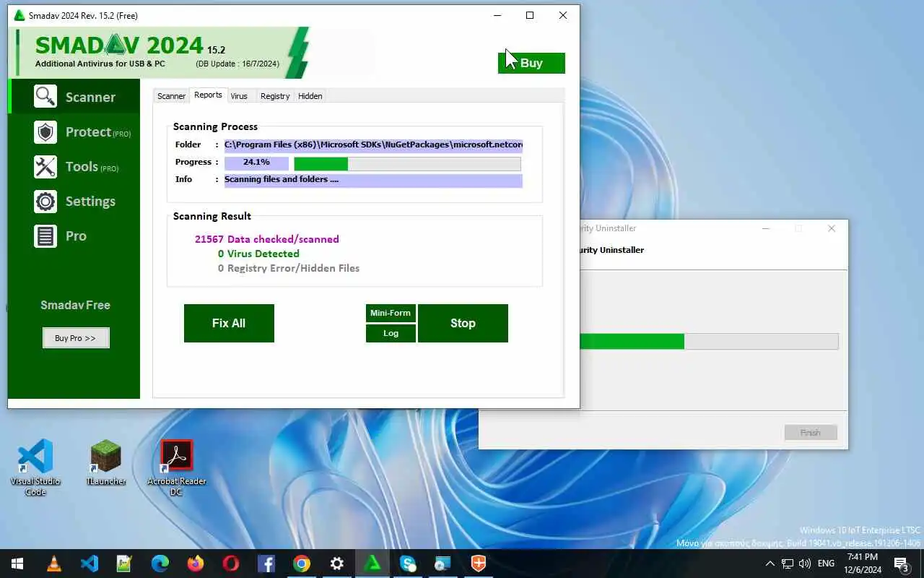
Task: Open clock and calendar flyout
Action: pyautogui.click(x=861, y=564)
